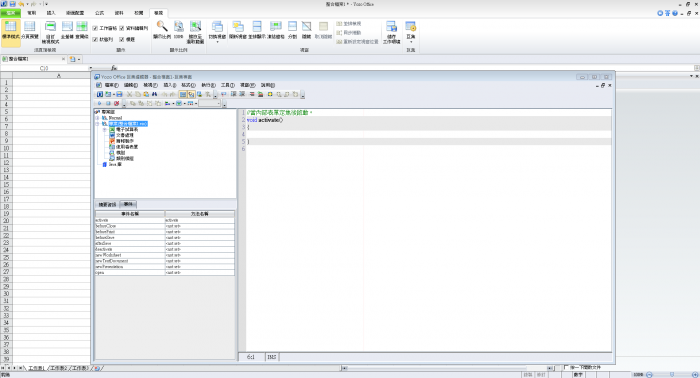The height and width of the screenshot is (378, 700).
Task: Enter 全螢幕 full screen view
Action: (x=67, y=30)
